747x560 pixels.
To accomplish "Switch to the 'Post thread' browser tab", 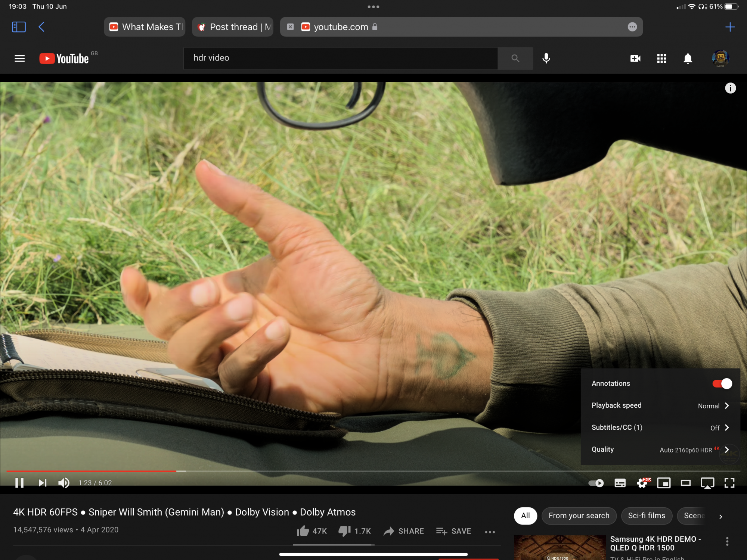I will pos(233,27).
